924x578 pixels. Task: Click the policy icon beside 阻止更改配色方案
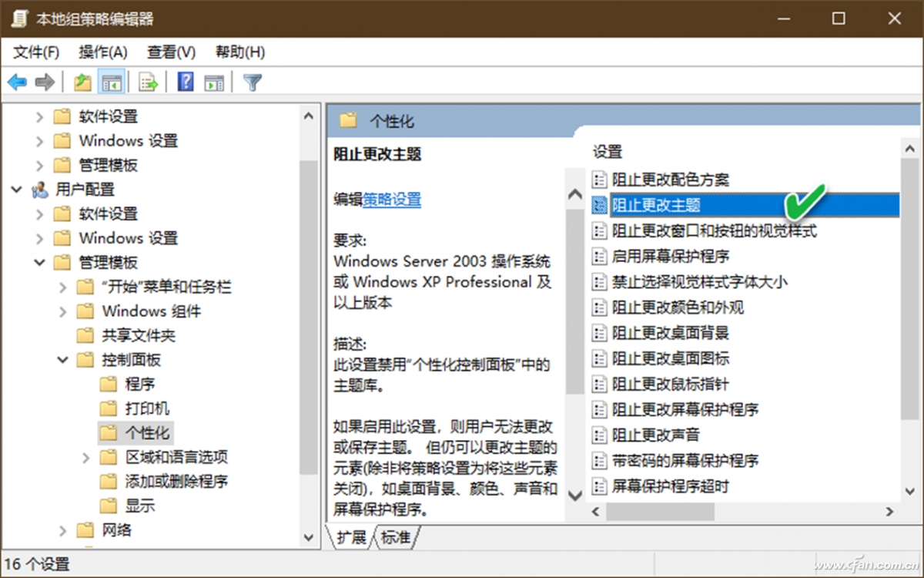point(600,180)
